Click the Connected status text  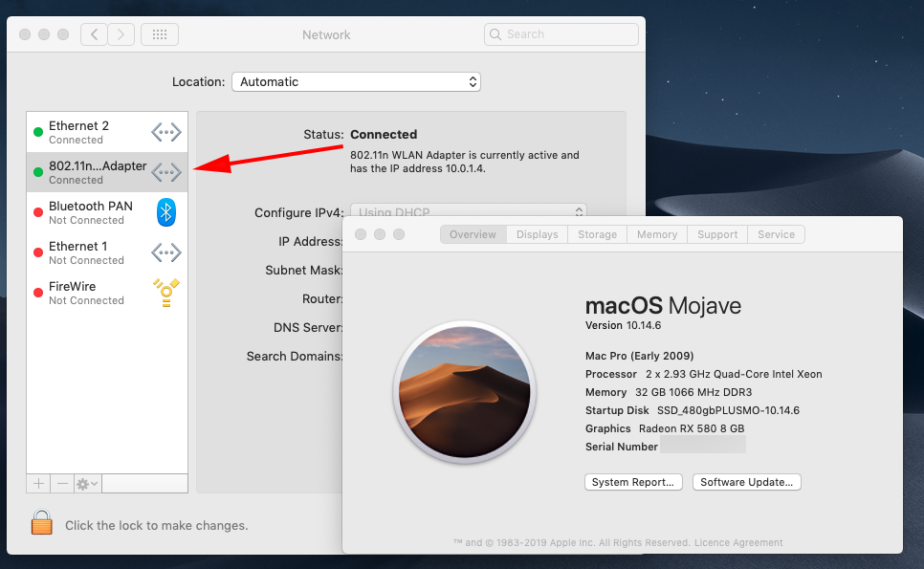pyautogui.click(x=384, y=134)
